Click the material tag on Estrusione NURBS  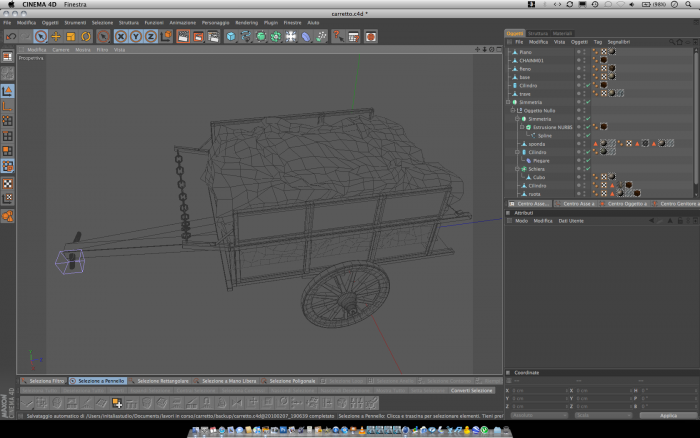604,127
